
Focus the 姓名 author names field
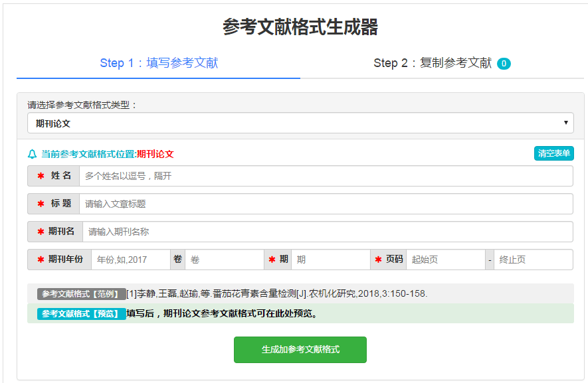tap(326, 176)
